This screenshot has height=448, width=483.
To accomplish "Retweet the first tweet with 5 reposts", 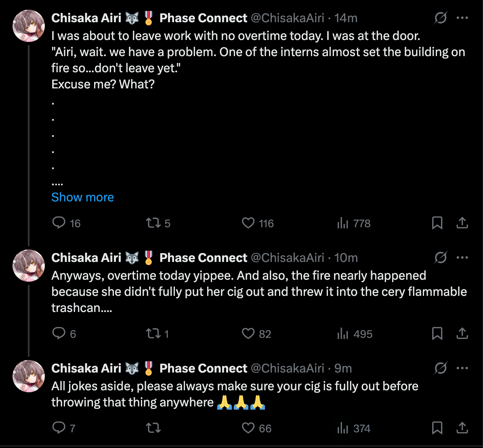I will coord(153,223).
